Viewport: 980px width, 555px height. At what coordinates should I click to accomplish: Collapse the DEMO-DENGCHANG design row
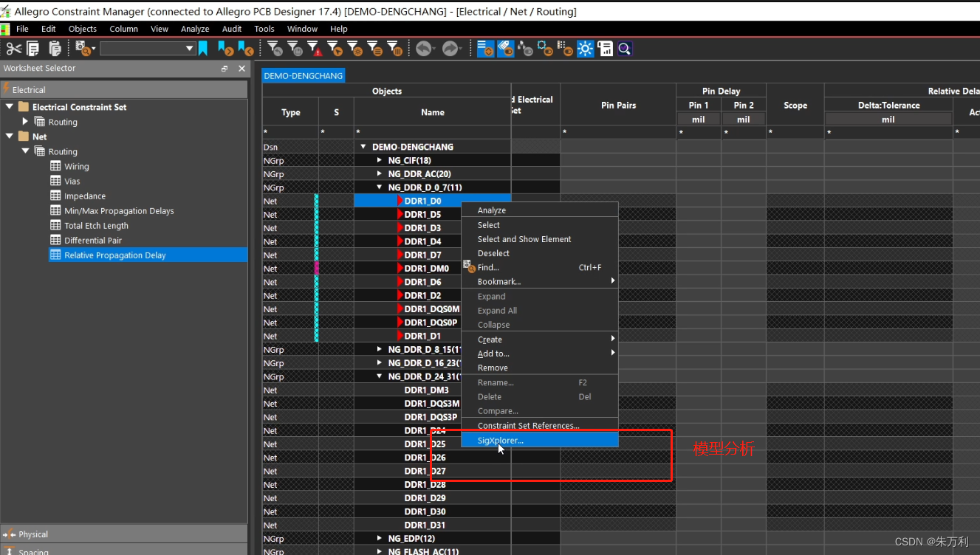point(363,147)
